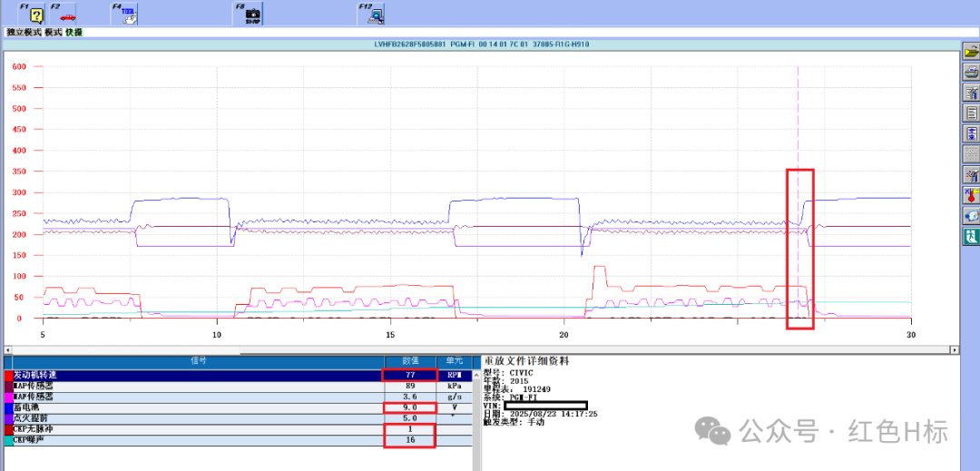Click the blue device icon below thermometer
Image resolution: width=980 pixels, height=471 pixels.
tap(971, 215)
